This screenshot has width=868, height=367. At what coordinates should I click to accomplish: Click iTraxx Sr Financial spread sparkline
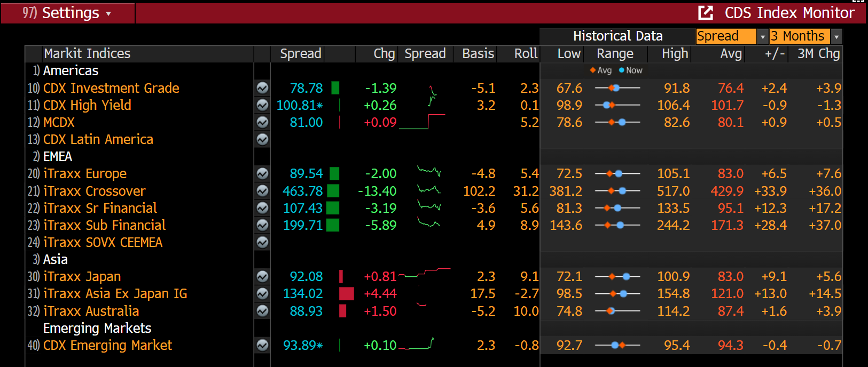click(x=429, y=207)
